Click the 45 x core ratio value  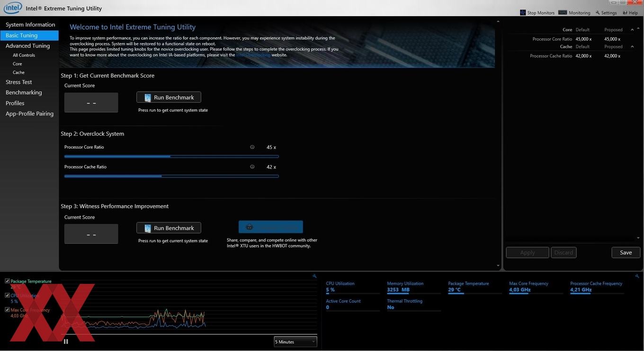[271, 147]
